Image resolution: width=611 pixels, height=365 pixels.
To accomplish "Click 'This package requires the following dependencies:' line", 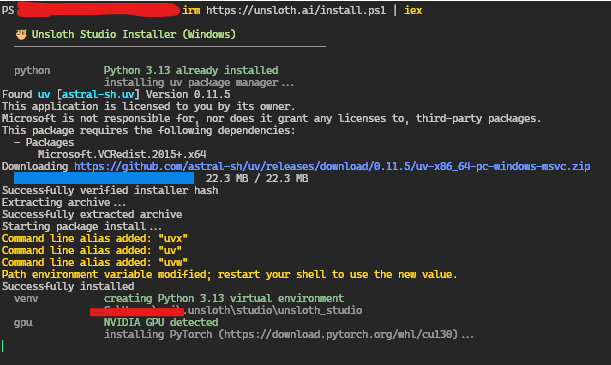I will 149,130.
